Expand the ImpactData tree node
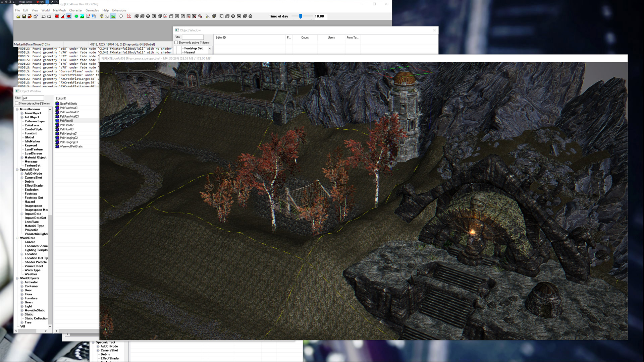 click(x=22, y=214)
